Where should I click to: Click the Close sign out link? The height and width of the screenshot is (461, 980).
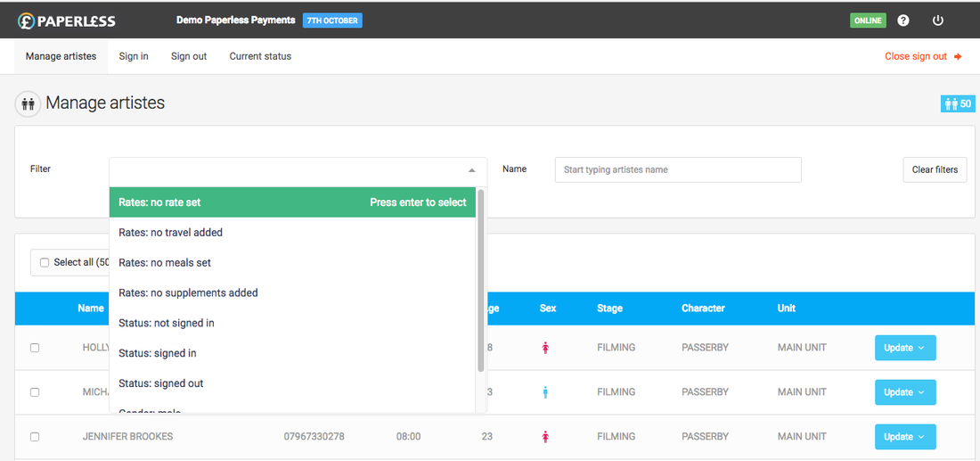(923, 56)
